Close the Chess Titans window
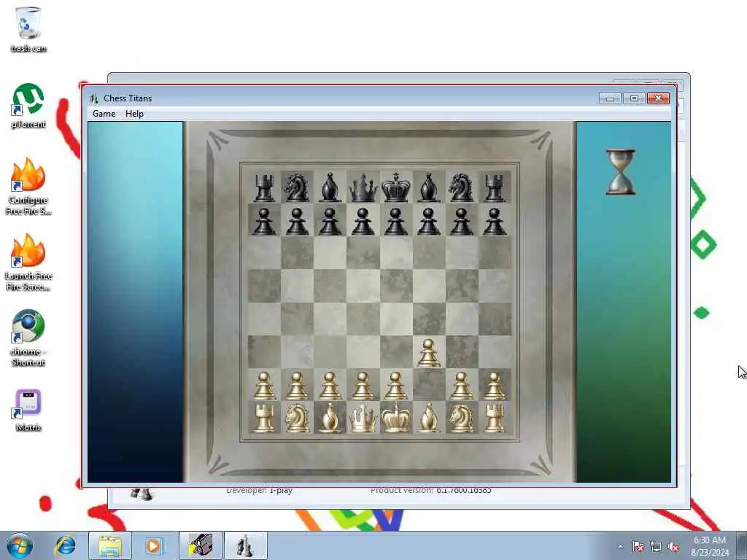 659,98
